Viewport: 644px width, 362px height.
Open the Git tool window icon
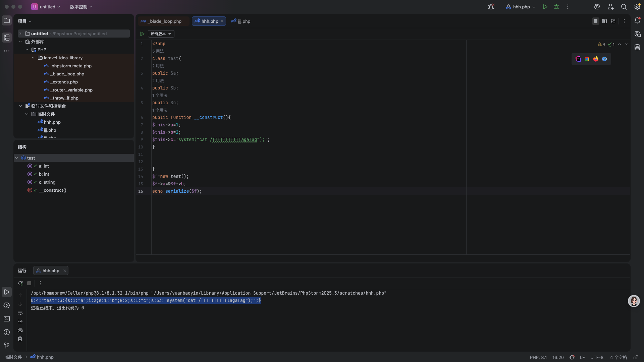(7, 345)
